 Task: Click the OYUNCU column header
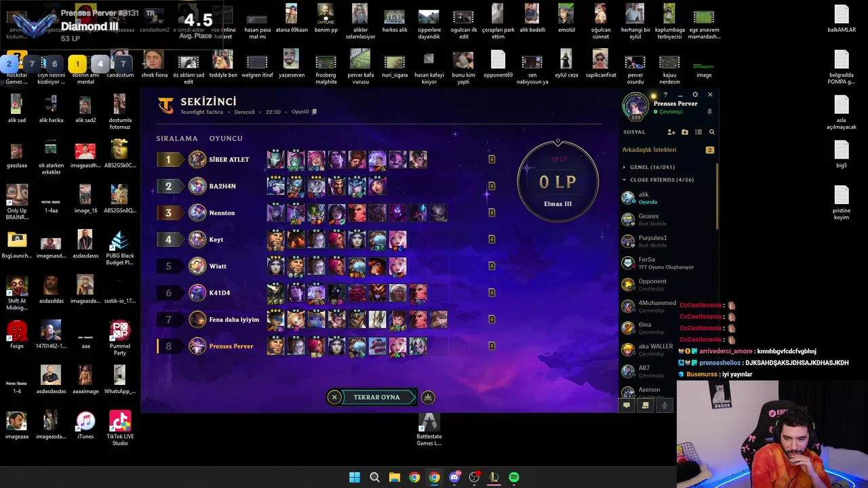[x=226, y=138]
